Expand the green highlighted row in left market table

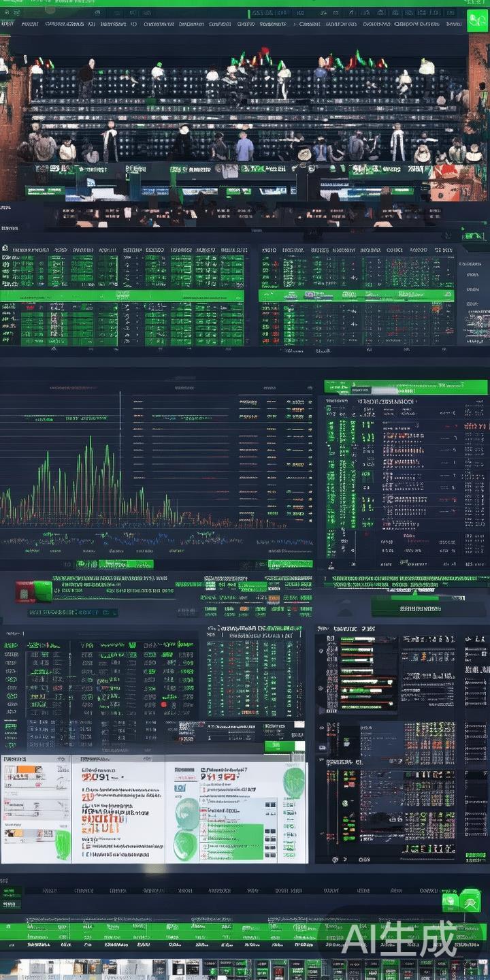[122, 296]
